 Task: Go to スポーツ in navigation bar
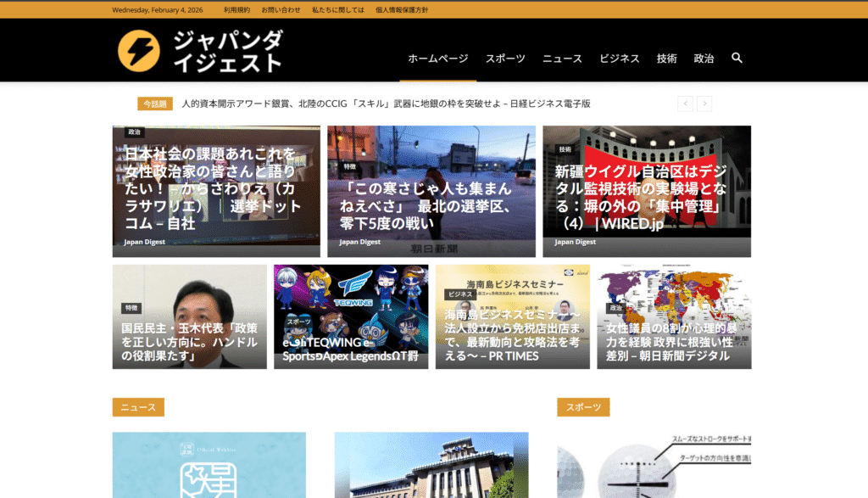point(505,59)
